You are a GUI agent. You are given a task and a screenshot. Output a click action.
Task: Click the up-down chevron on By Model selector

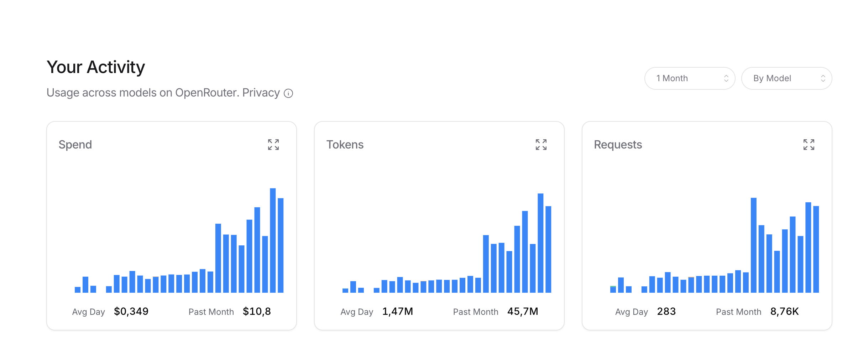tap(823, 78)
